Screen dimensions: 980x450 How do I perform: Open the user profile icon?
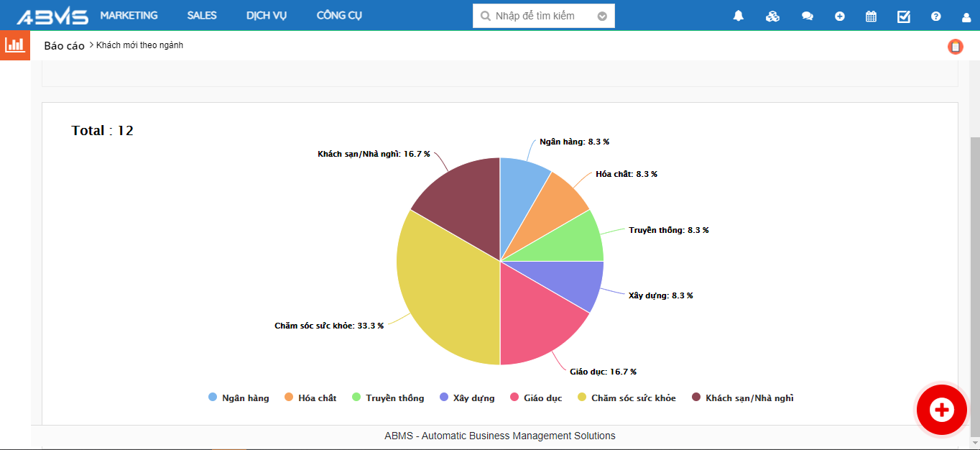tap(966, 16)
